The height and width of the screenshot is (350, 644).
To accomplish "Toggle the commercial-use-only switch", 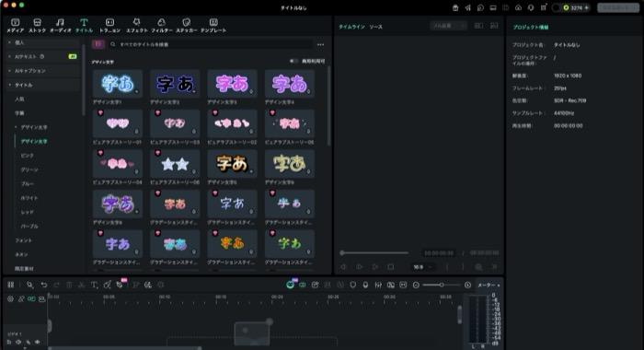I will pos(293,61).
